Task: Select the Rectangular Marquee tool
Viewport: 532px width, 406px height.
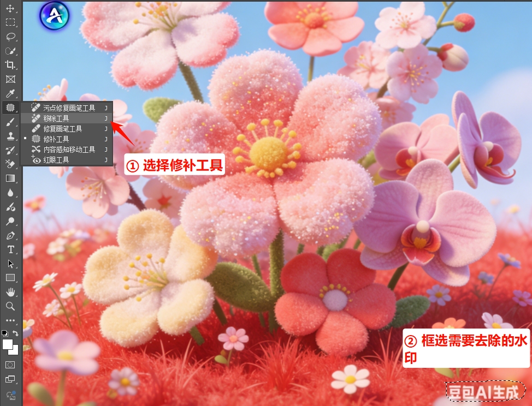Action: (10, 22)
